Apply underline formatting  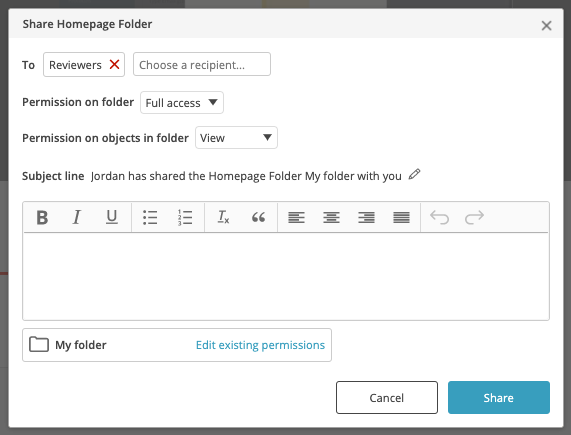point(112,218)
